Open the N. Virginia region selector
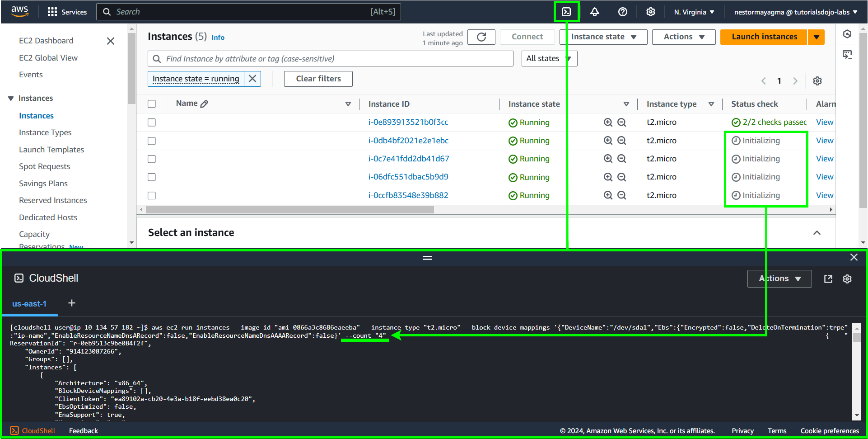The width and height of the screenshot is (868, 439). pyautogui.click(x=694, y=12)
